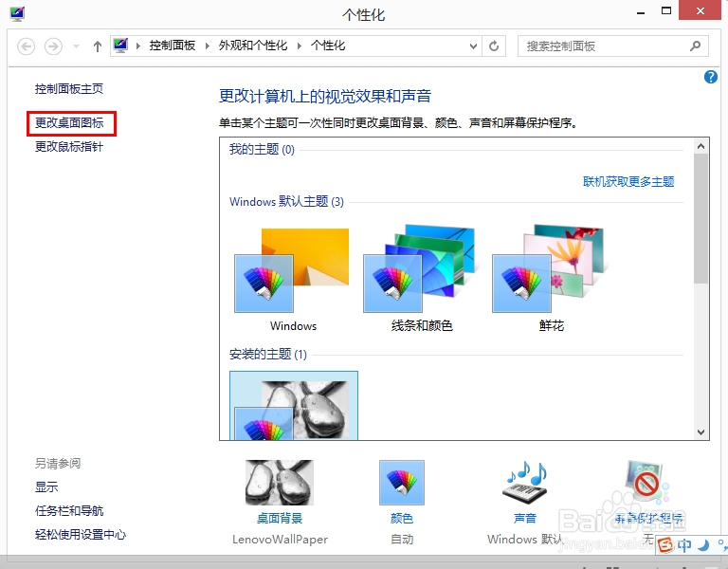Screen dimensions: 728x569
Task: Open 显示 under 另请参阅
Action: click(x=46, y=487)
